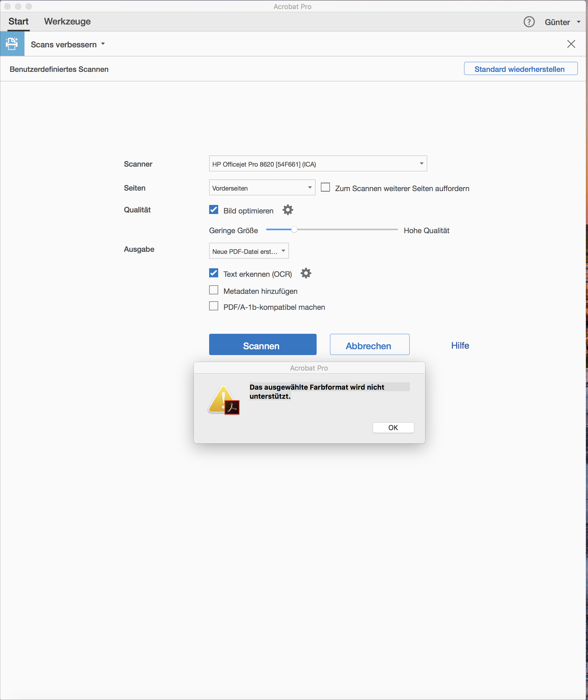
Task: Open the Hilfe link
Action: 460,346
